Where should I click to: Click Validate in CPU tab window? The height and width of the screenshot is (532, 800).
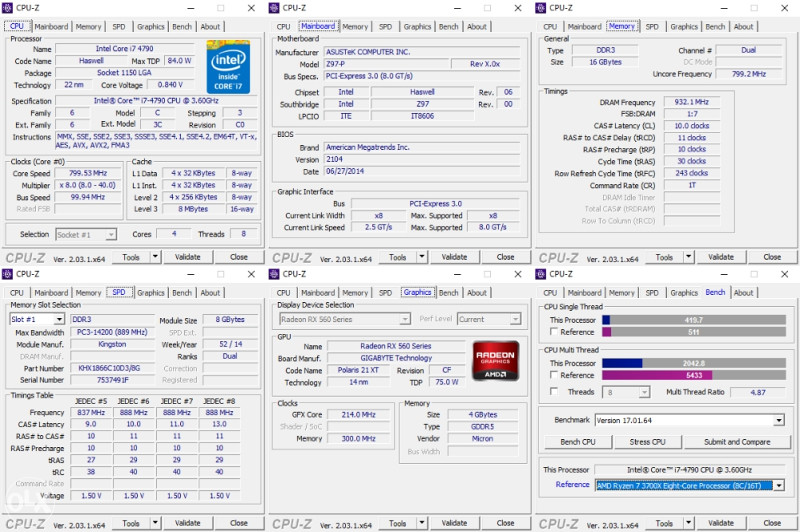pos(187,257)
